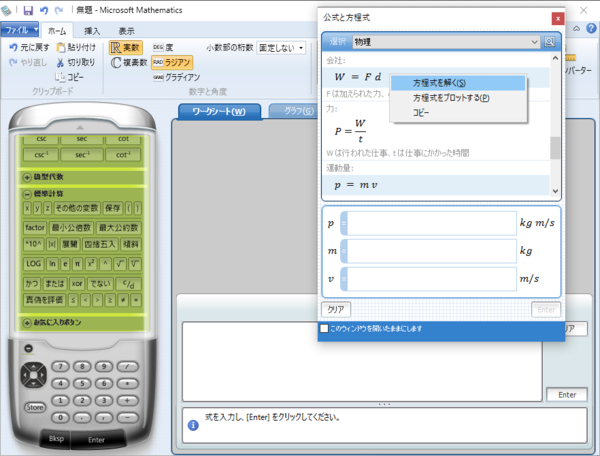
Task: Click その他の変数 button
Action: tap(77, 208)
